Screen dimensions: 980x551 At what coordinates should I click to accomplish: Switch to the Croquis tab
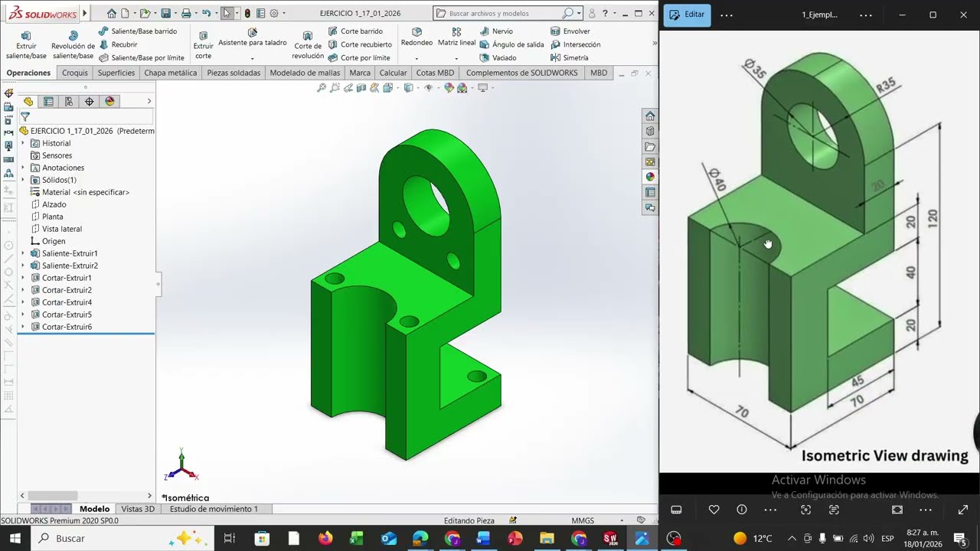click(x=75, y=73)
